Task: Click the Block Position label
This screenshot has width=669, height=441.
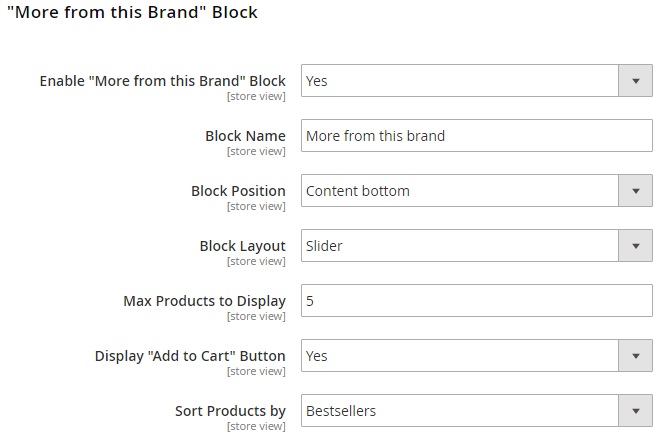Action: click(238, 191)
